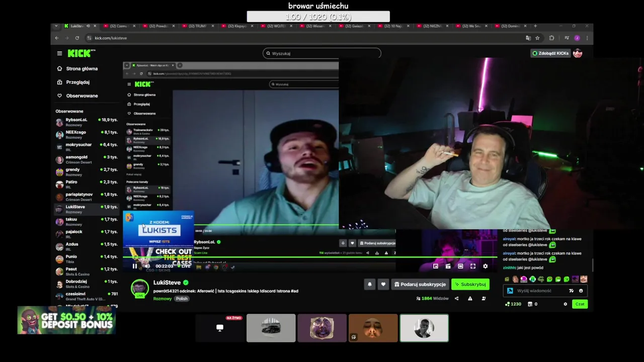Open the KICKs balance showing 1230

(513, 304)
